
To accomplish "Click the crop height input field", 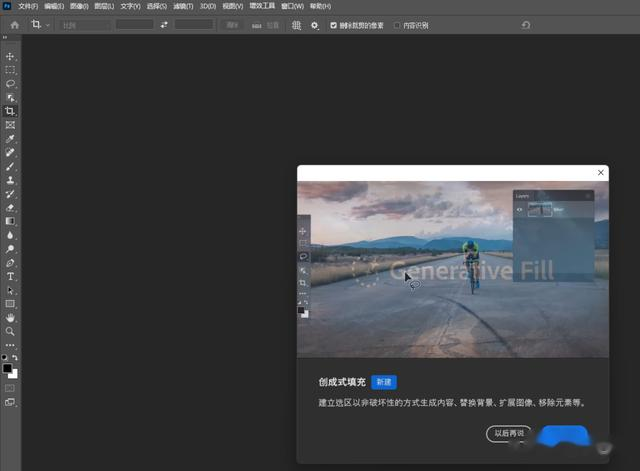I will coord(194,25).
